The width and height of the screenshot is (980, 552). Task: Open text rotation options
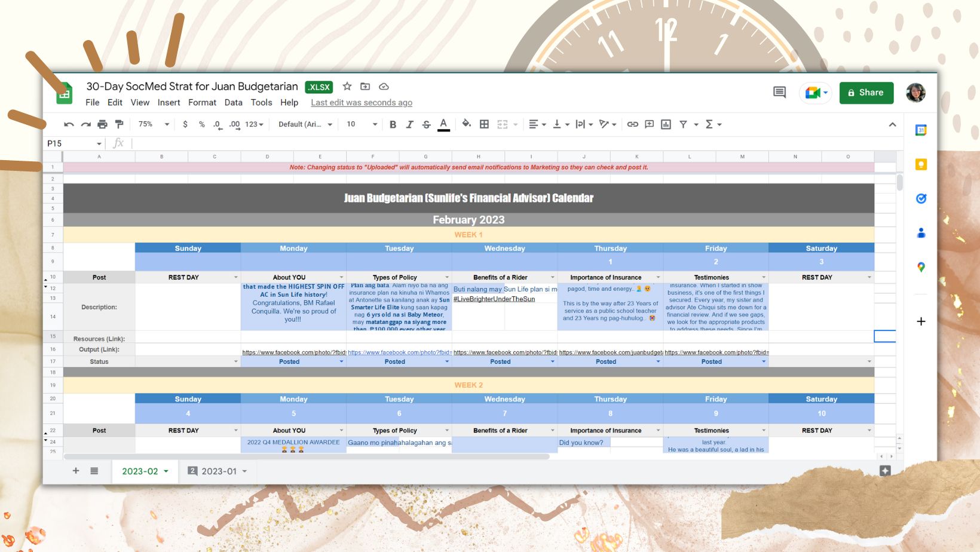[608, 124]
